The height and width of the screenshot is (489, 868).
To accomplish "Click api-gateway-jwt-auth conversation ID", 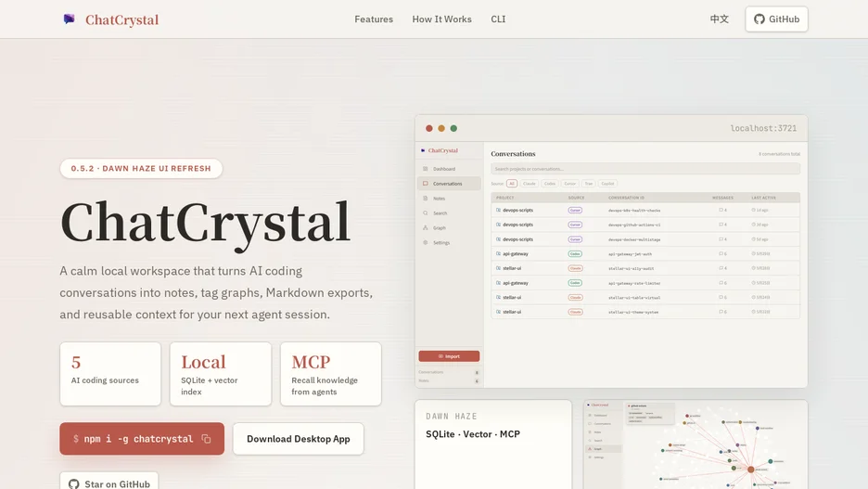I will tap(630, 254).
